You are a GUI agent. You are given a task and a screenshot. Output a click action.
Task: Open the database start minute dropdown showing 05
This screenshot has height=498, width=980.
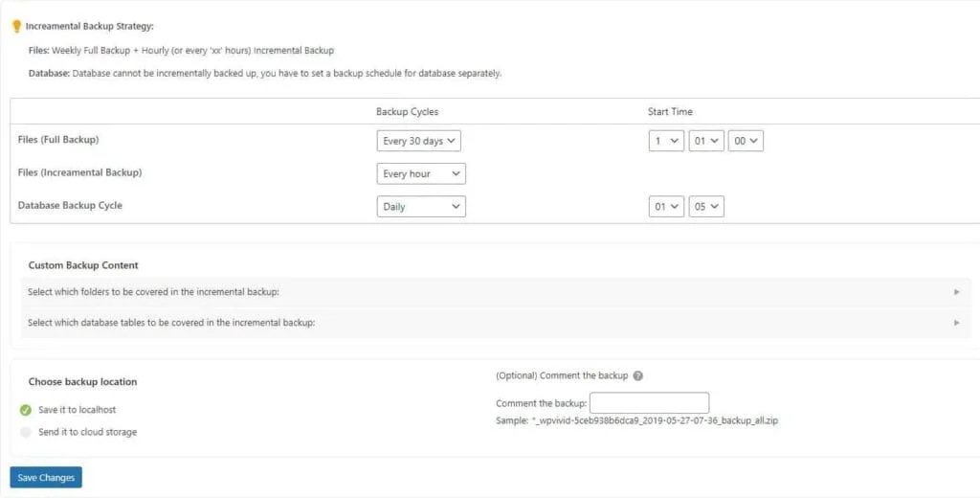[x=705, y=207]
